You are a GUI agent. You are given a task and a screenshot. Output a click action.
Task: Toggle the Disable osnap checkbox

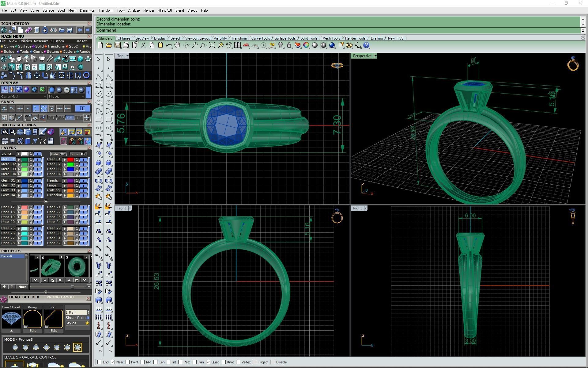[x=273, y=362]
